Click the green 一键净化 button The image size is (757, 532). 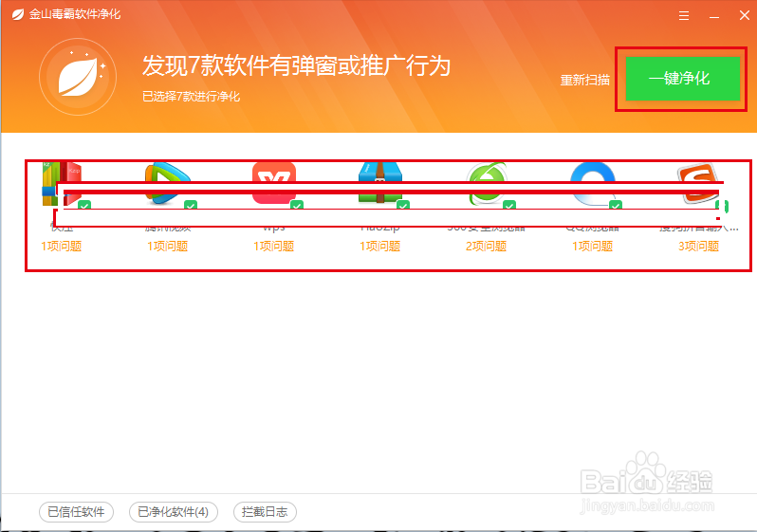683,79
